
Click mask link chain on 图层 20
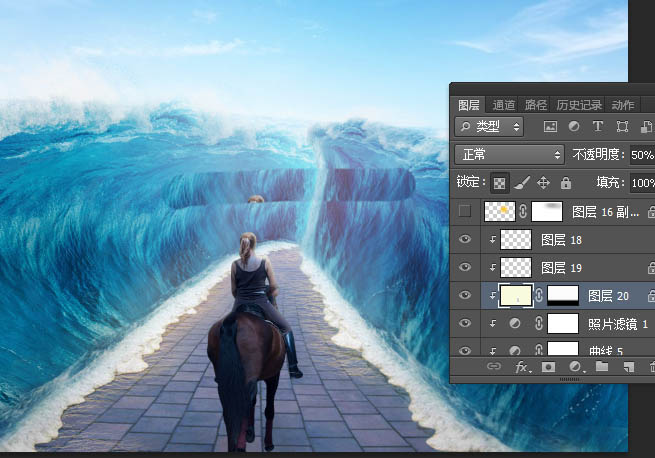coord(539,295)
